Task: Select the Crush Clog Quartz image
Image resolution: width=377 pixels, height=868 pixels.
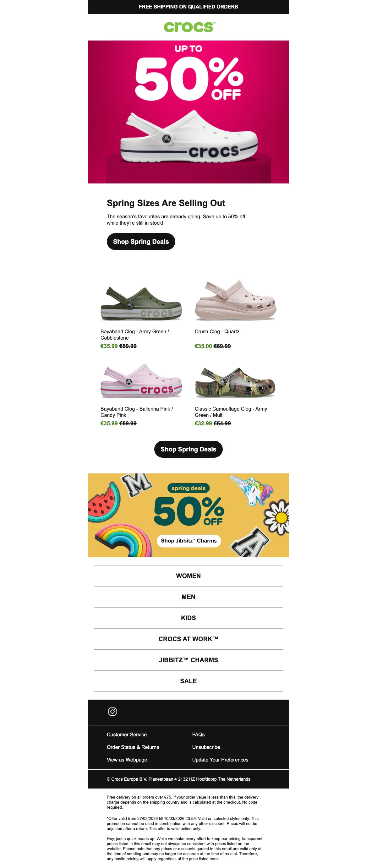Action: (x=235, y=300)
